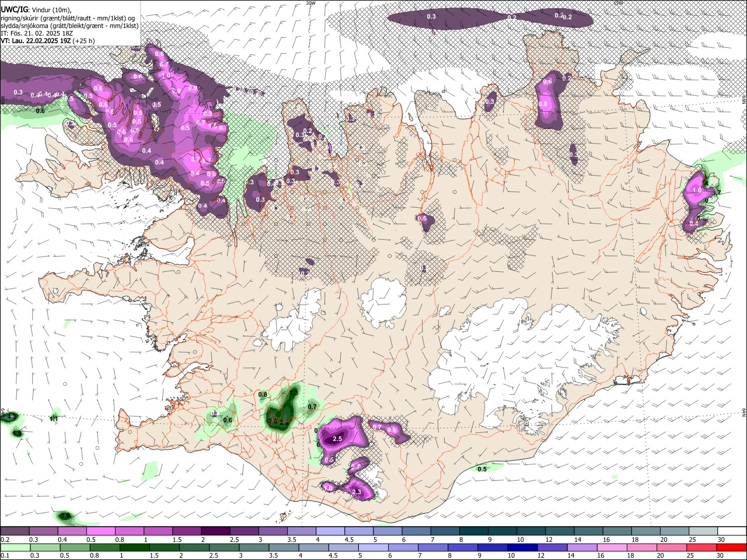Click the 20W longitude label at the top
The height and width of the screenshot is (560, 747).
pyautogui.click(x=311, y=3)
